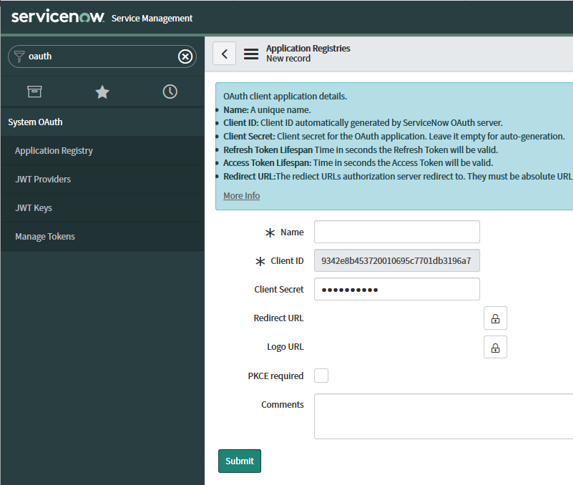Clear the oauth filter with the X icon
573x485 pixels.
(x=185, y=57)
